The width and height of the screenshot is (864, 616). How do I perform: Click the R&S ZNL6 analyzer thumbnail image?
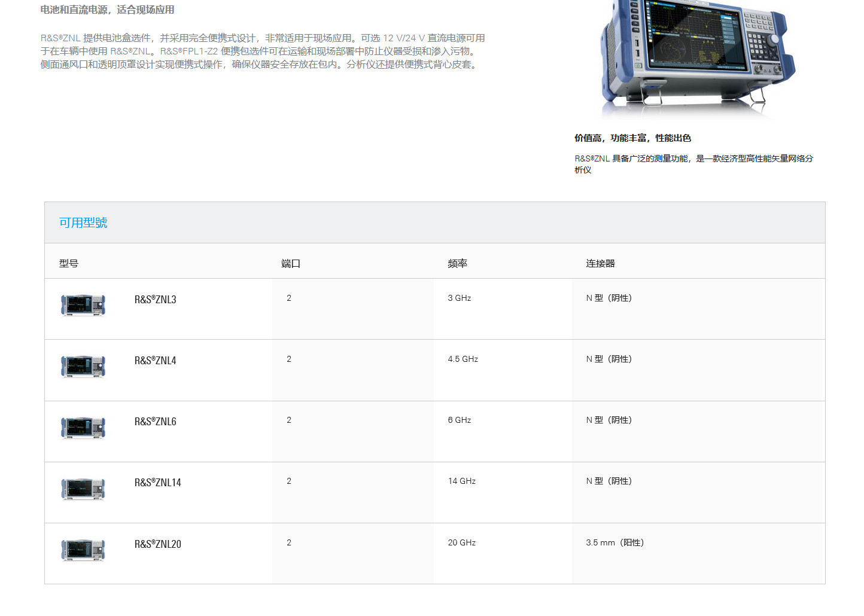(83, 428)
